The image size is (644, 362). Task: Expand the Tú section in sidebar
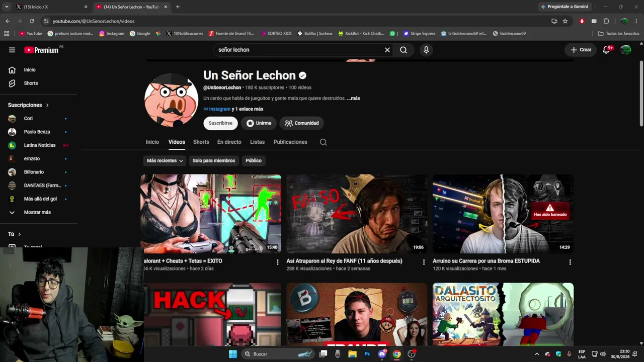click(x=15, y=234)
